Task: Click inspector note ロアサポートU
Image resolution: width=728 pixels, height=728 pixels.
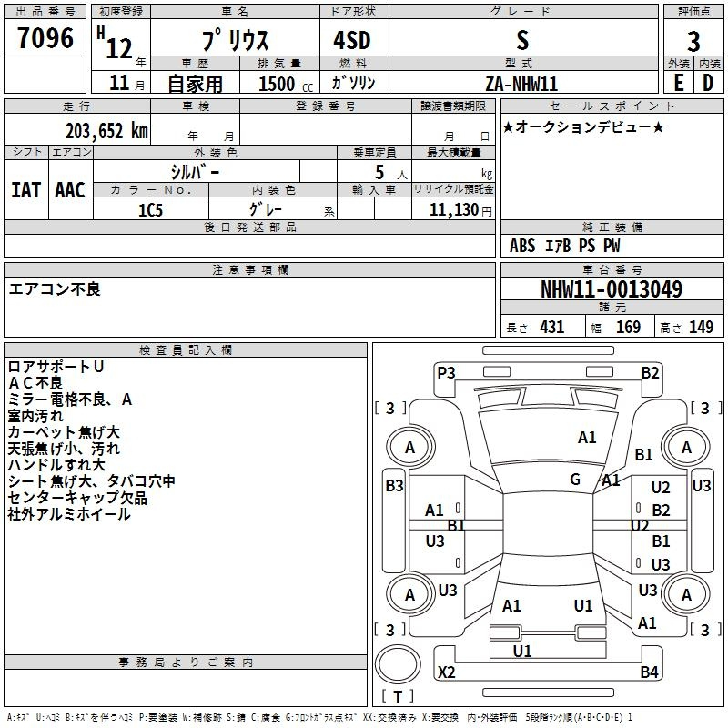Action: [x=56, y=367]
